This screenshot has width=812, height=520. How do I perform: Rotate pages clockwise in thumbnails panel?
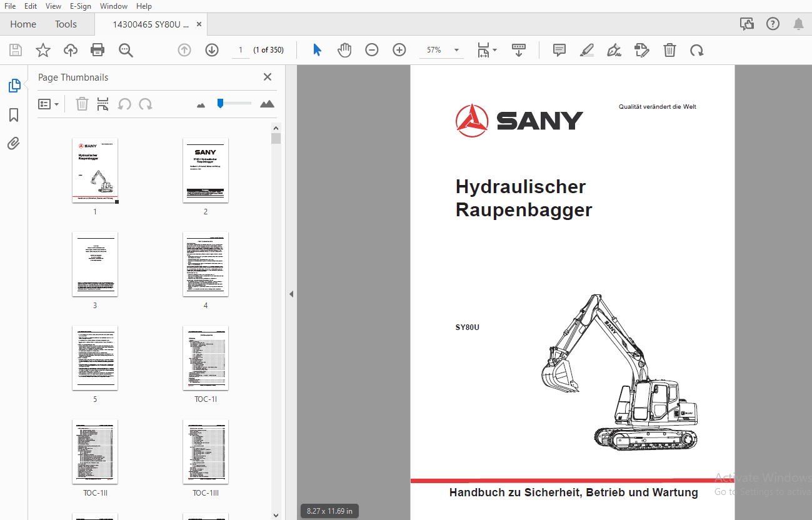point(146,104)
